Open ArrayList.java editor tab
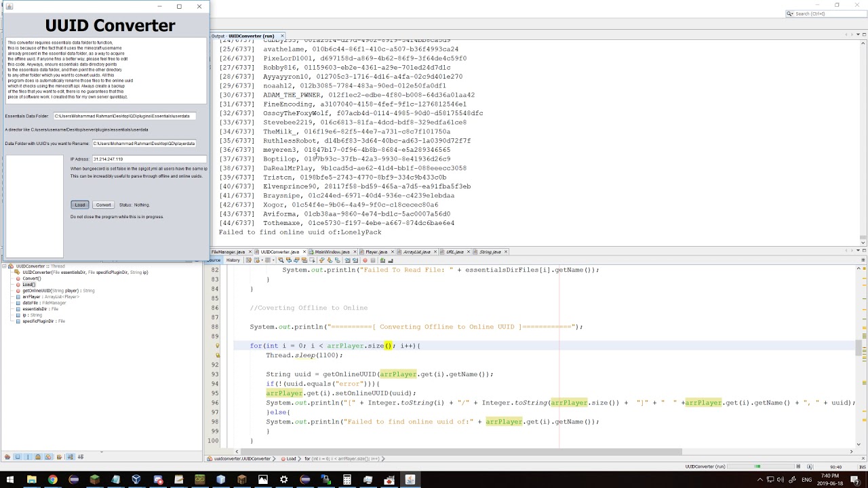The height and width of the screenshot is (488, 868). (416, 252)
